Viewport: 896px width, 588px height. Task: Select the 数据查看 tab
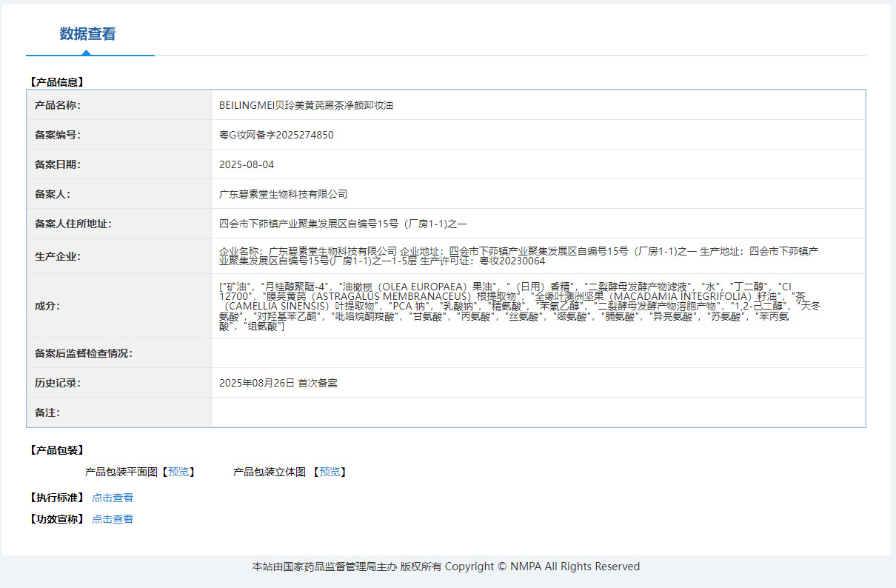[x=87, y=34]
